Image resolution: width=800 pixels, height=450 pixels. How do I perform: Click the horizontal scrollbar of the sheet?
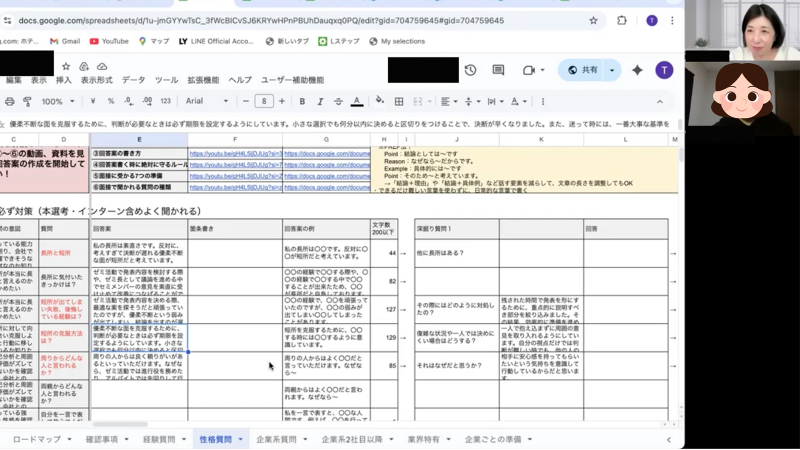pos(120,424)
